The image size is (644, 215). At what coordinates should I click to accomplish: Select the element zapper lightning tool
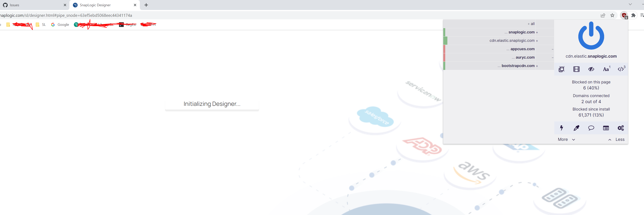[x=562, y=128]
